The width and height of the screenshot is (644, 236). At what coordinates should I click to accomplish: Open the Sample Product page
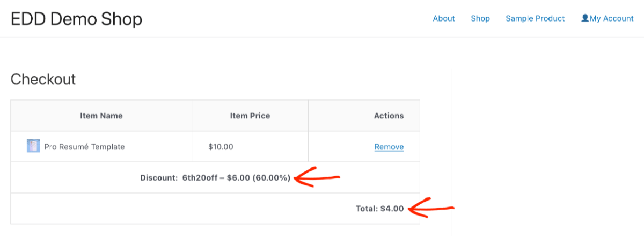[x=535, y=18]
